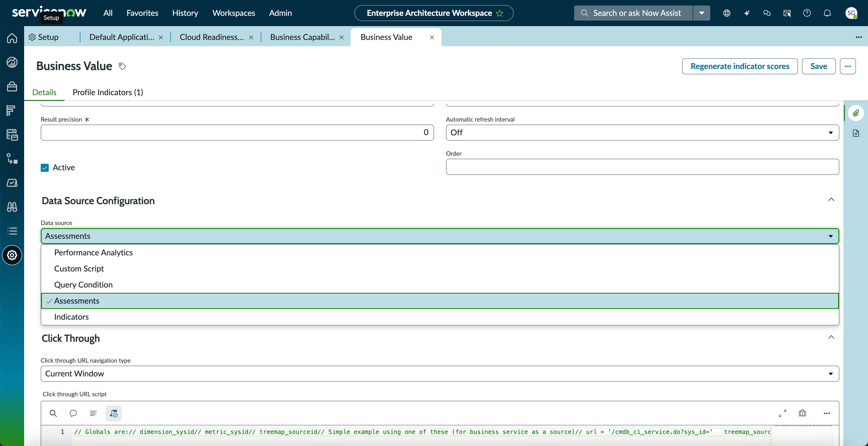This screenshot has height=446, width=868.
Task: Click the attachments paperclip icon
Action: pos(856,113)
